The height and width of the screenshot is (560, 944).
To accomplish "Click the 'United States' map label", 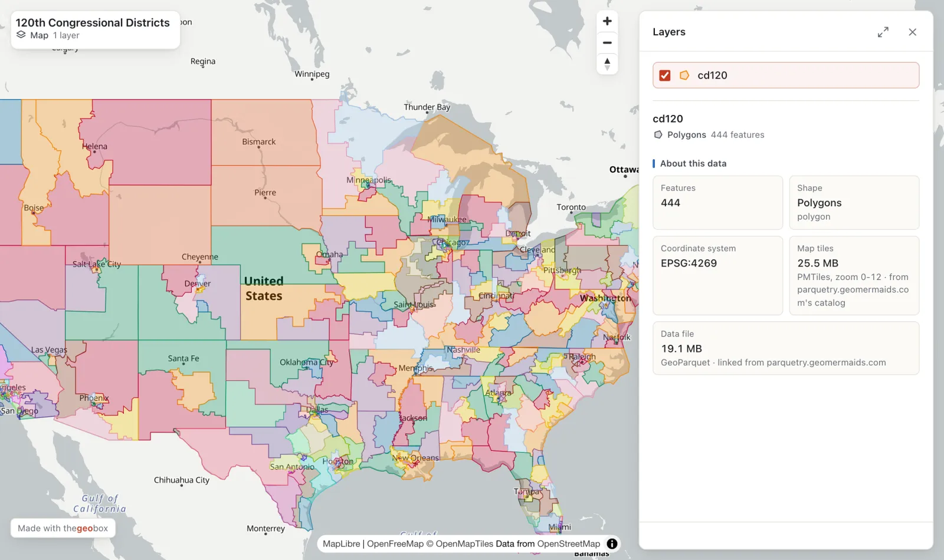I will (x=264, y=288).
